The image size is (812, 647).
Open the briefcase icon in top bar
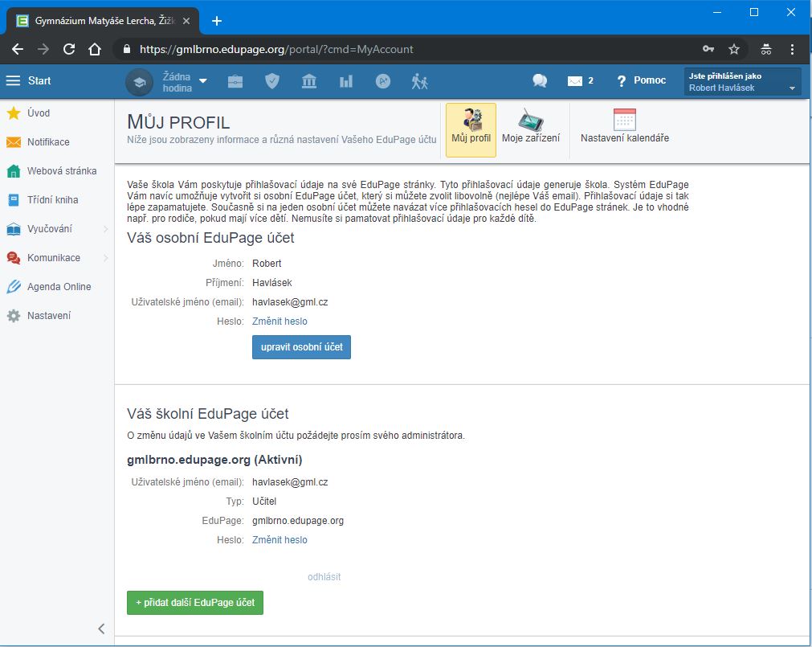(235, 81)
